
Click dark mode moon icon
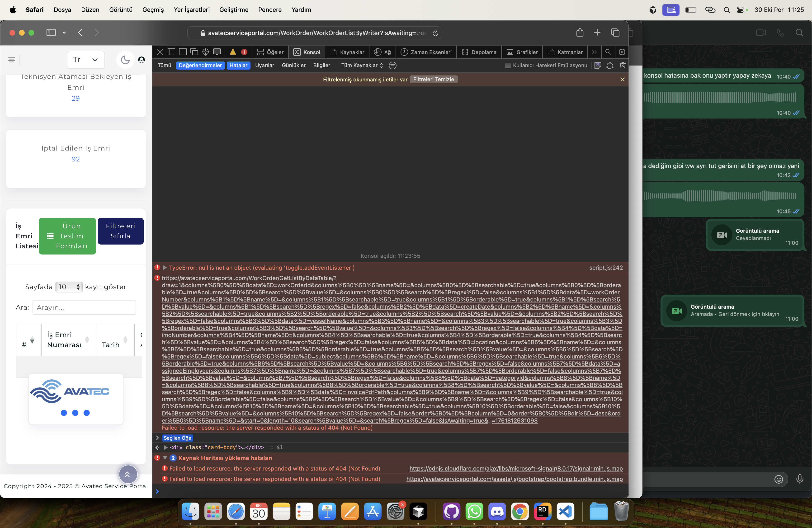[125, 60]
